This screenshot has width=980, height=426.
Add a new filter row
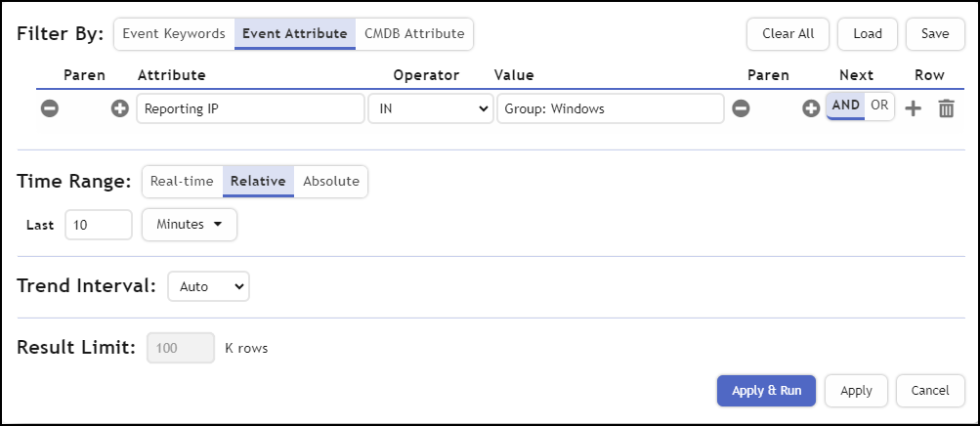point(913,108)
